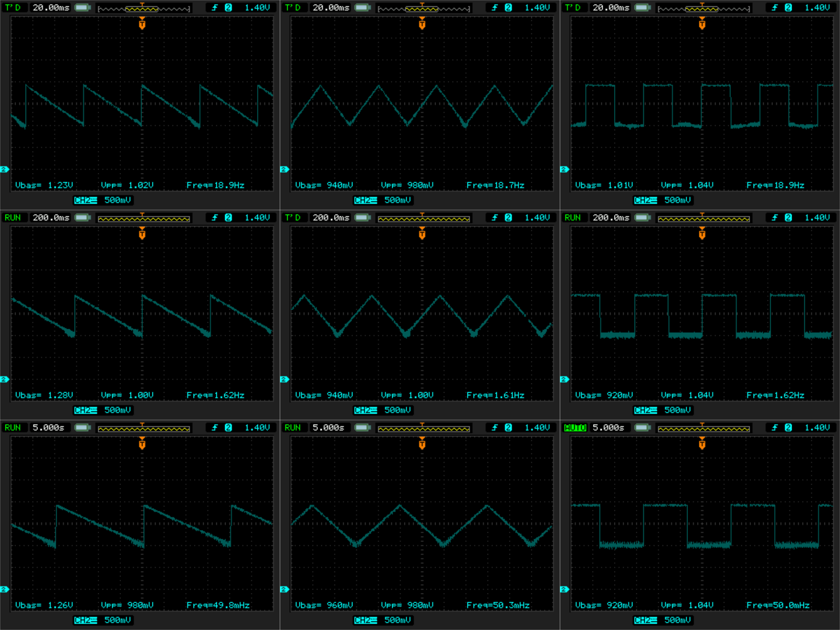This screenshot has width=840, height=630.
Task: Click 20.00ms timebase in 1.23V Vbas panel
Action: 51,8
